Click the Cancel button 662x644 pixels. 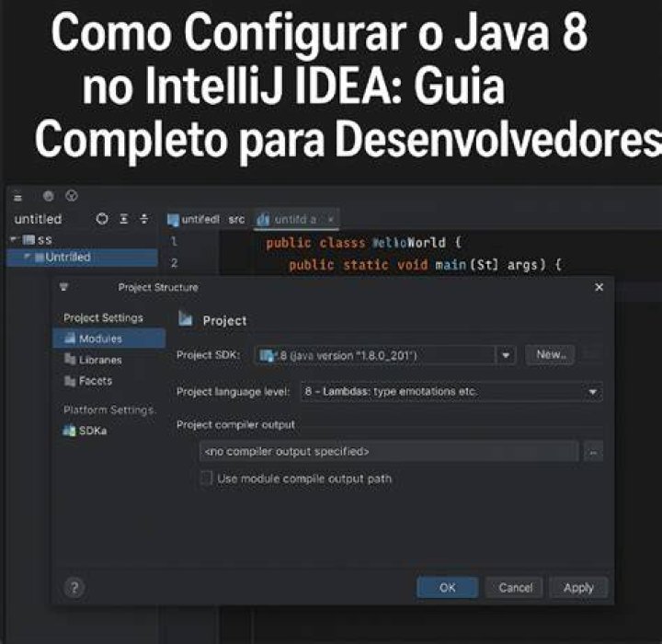(x=515, y=588)
